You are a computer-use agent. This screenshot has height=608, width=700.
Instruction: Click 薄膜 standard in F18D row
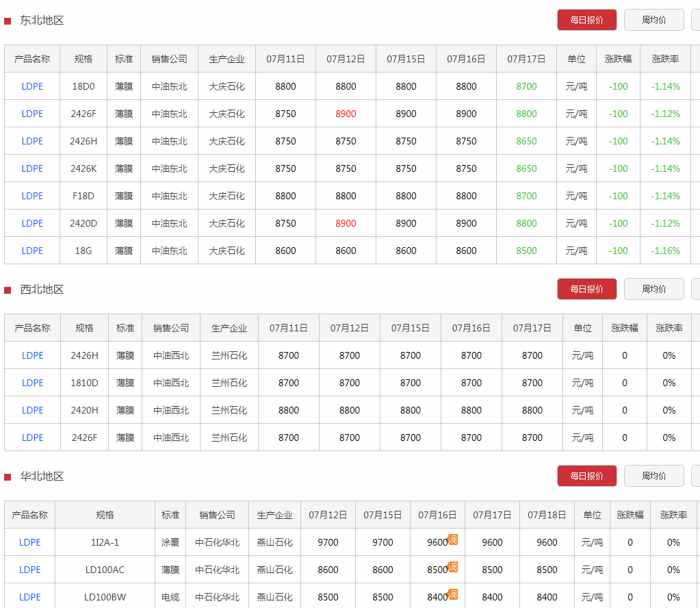point(124,196)
